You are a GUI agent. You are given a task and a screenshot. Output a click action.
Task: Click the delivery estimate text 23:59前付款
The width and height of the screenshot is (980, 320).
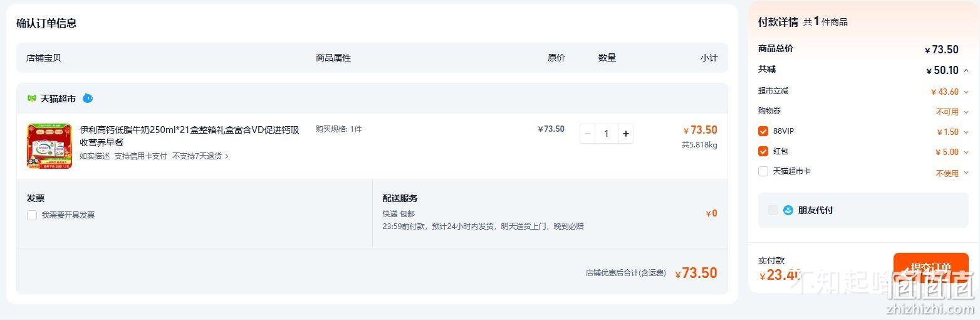pyautogui.click(x=483, y=227)
